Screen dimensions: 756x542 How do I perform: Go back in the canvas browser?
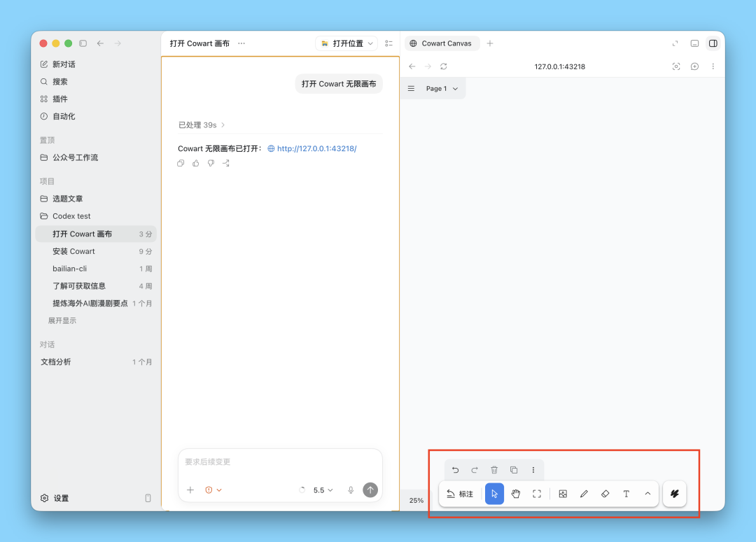[x=412, y=66]
